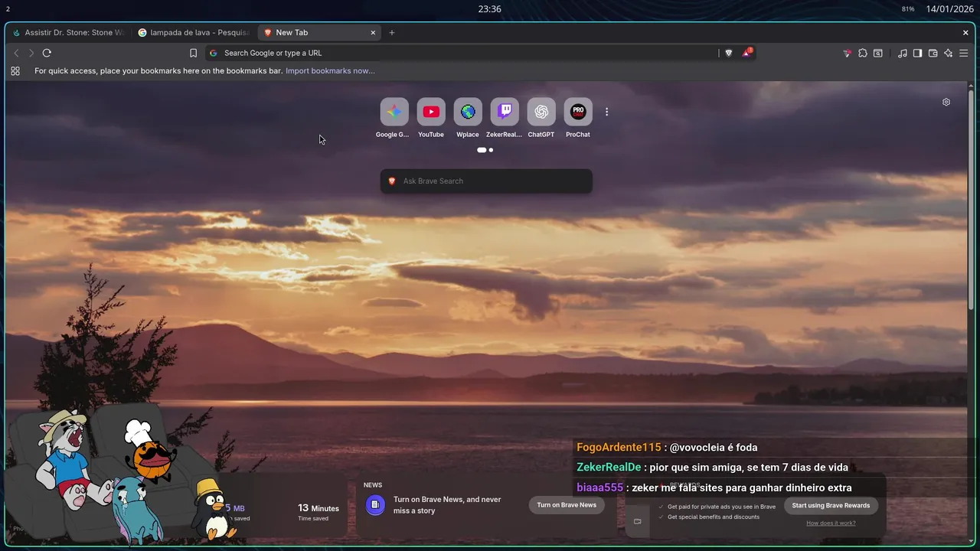980x551 pixels.
Task: Click the date 14/01/2026 in the top bar
Action: tap(949, 9)
